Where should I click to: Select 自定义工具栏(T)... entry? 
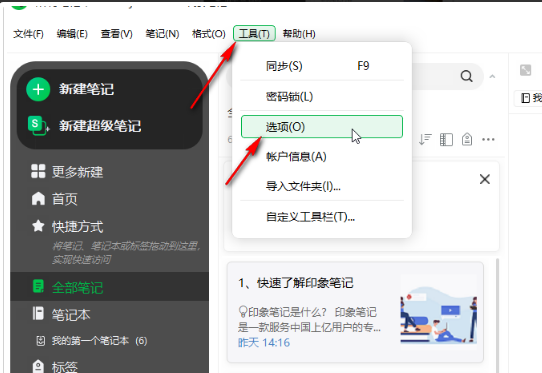(x=321, y=217)
